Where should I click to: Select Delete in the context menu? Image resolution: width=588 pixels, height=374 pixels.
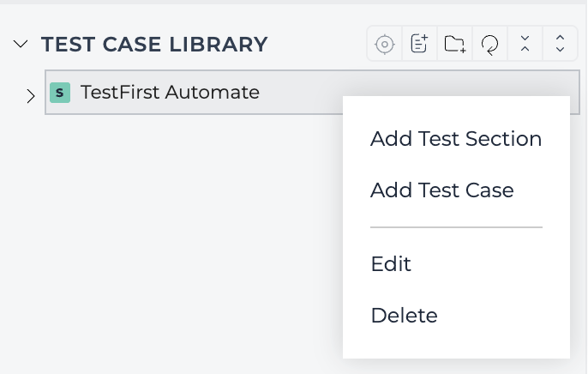pos(404,315)
